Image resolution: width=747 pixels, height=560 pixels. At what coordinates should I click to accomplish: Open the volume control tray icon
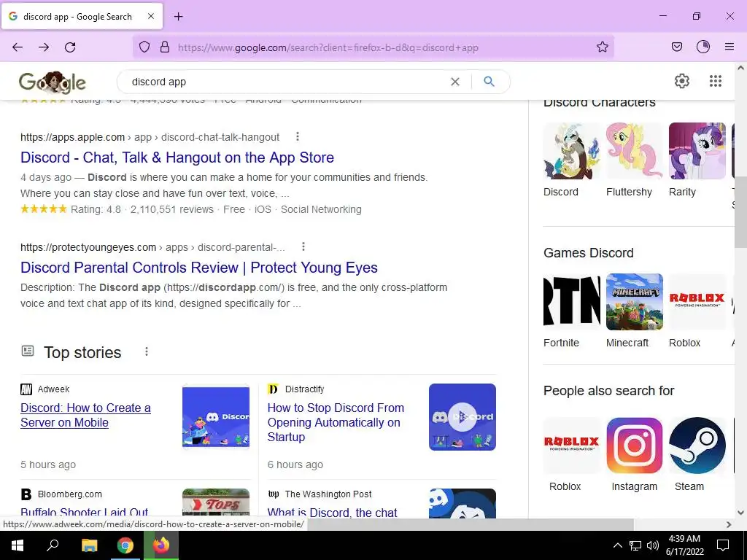[x=653, y=545]
